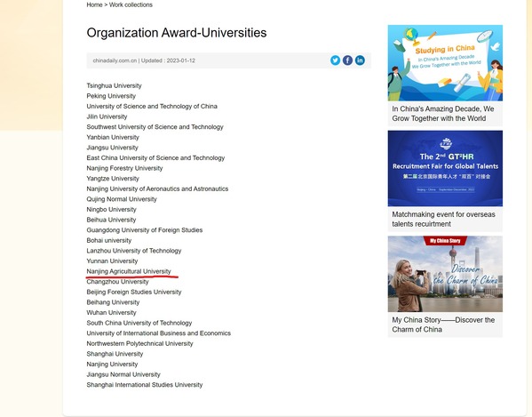Share the article on Twitter
532x417 pixels.
335,60
